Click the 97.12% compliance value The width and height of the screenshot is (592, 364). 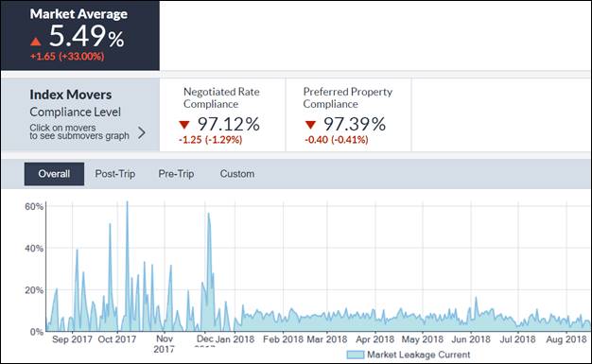coord(229,124)
